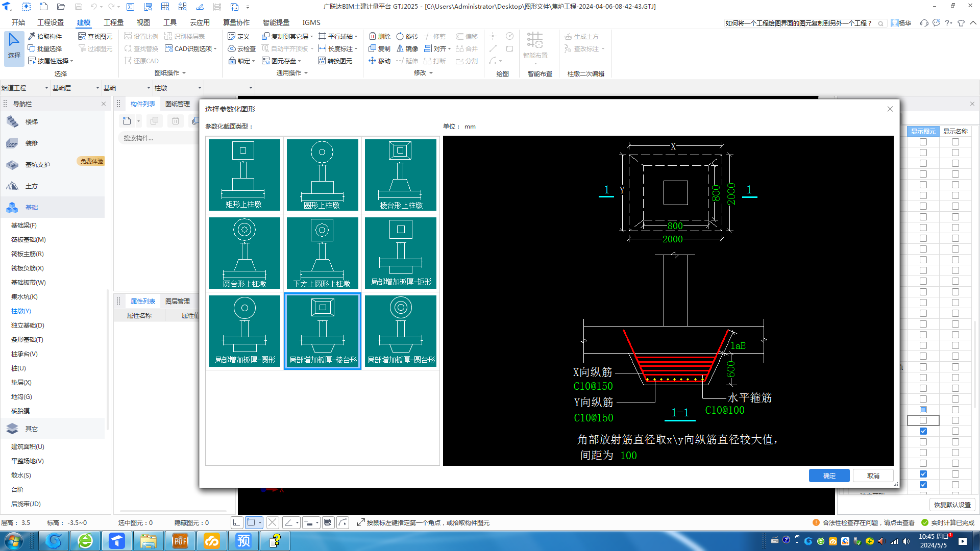Click the 拾取构件 pick-component tool
Screen dimensions: 980x551
[45, 36]
